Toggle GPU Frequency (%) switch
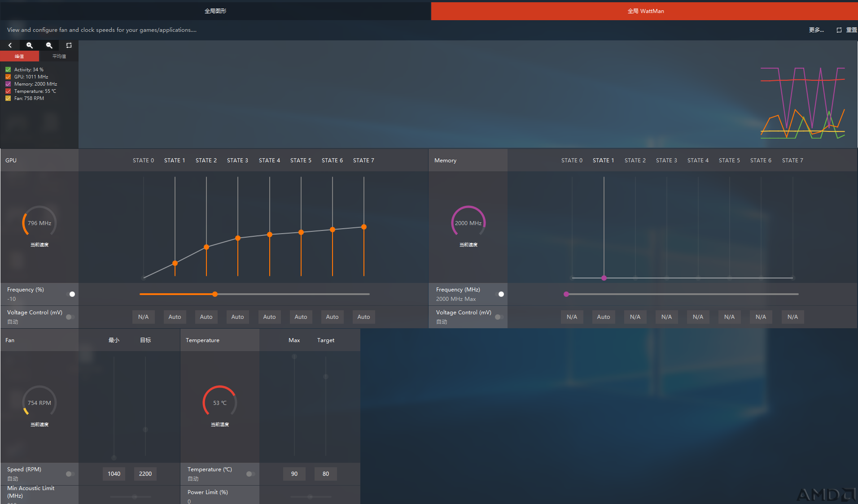Screen dimensions: 858x504 click(70, 294)
